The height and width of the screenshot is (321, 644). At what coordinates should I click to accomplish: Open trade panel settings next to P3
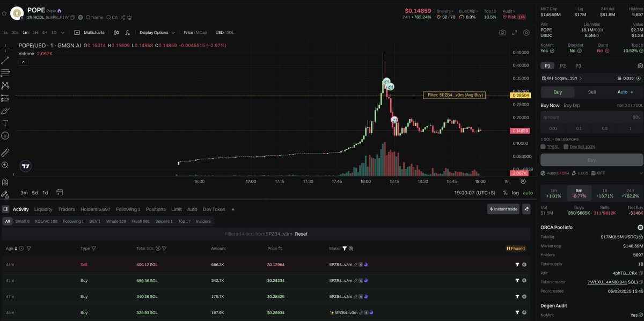click(x=640, y=65)
